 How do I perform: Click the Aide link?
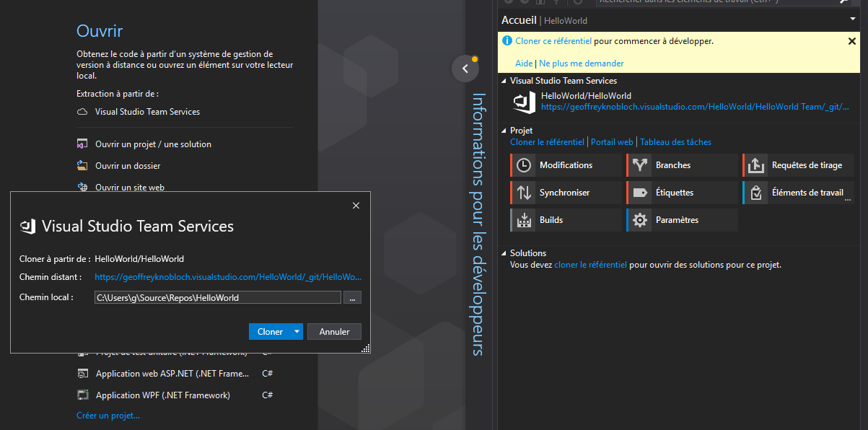(524, 63)
